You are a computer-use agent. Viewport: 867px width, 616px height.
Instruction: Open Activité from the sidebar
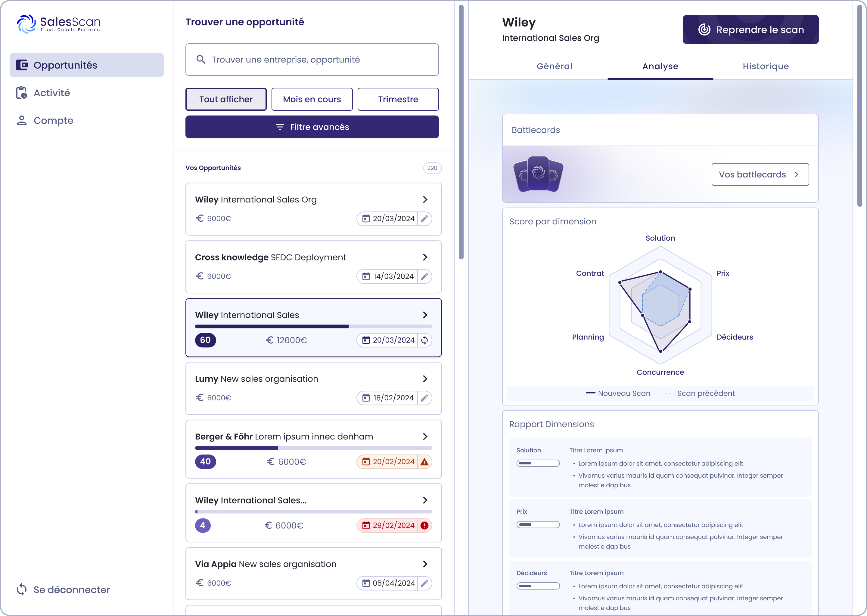click(x=51, y=93)
